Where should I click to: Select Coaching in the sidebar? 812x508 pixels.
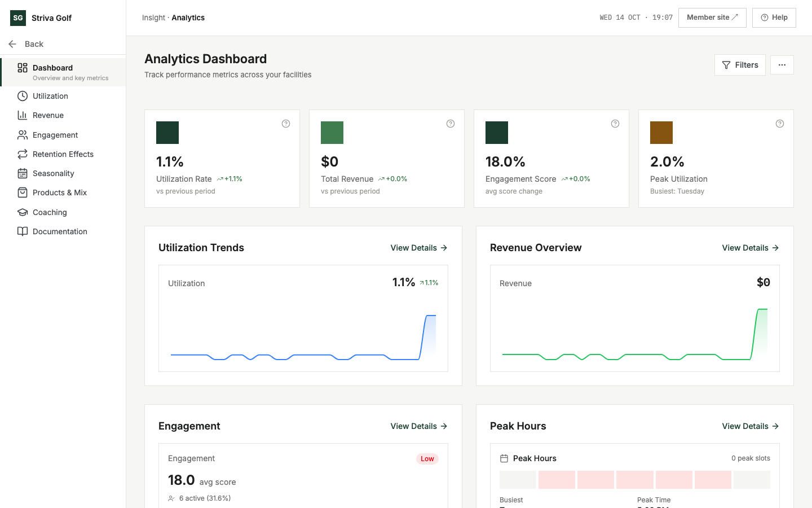63,212
